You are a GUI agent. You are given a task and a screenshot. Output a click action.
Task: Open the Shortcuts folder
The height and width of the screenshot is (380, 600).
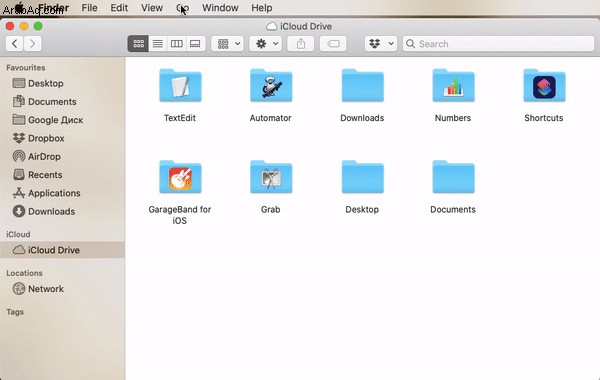pos(544,86)
